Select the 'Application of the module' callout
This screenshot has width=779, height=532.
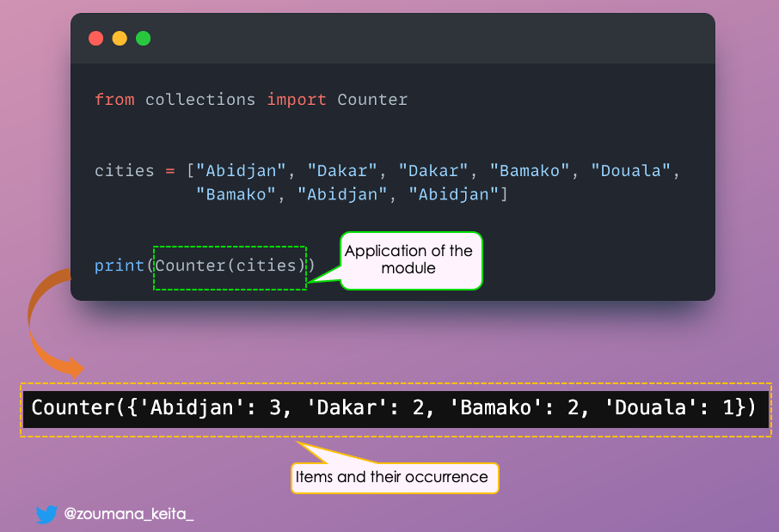[408, 260]
